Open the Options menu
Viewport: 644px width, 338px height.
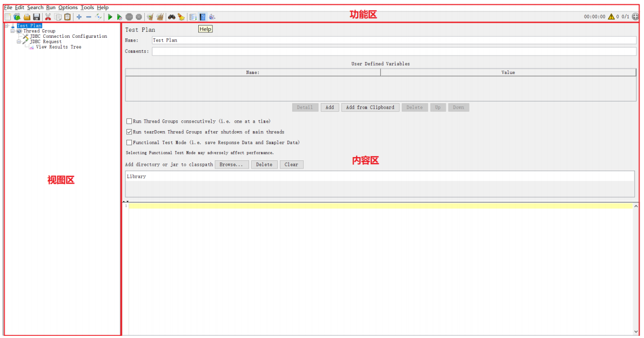[x=68, y=8]
